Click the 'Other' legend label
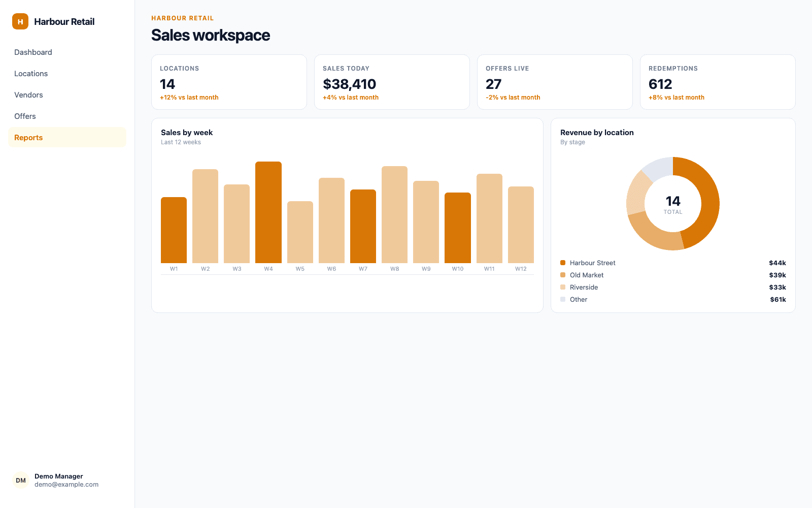Viewport: 812px width, 508px height. coord(579,299)
